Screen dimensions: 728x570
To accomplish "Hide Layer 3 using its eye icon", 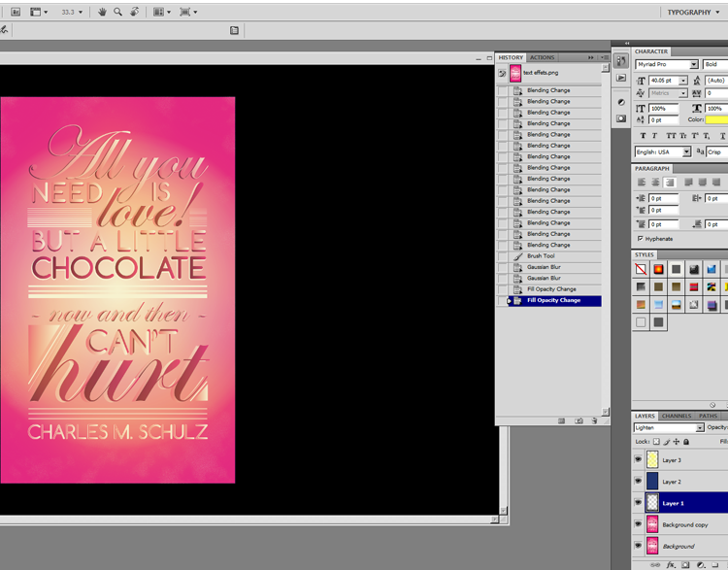I will [639, 459].
